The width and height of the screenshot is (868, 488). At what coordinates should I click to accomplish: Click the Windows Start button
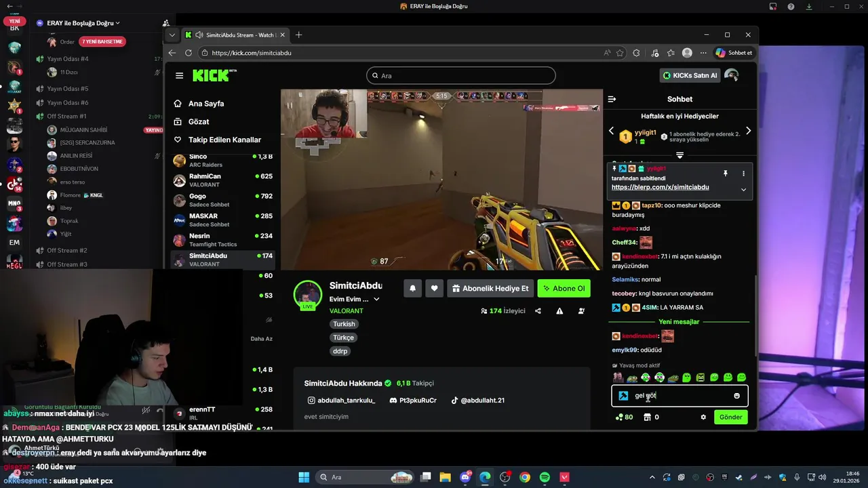304,477
